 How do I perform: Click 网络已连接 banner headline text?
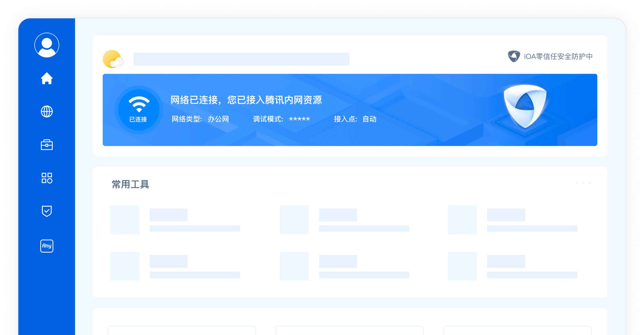(x=246, y=100)
